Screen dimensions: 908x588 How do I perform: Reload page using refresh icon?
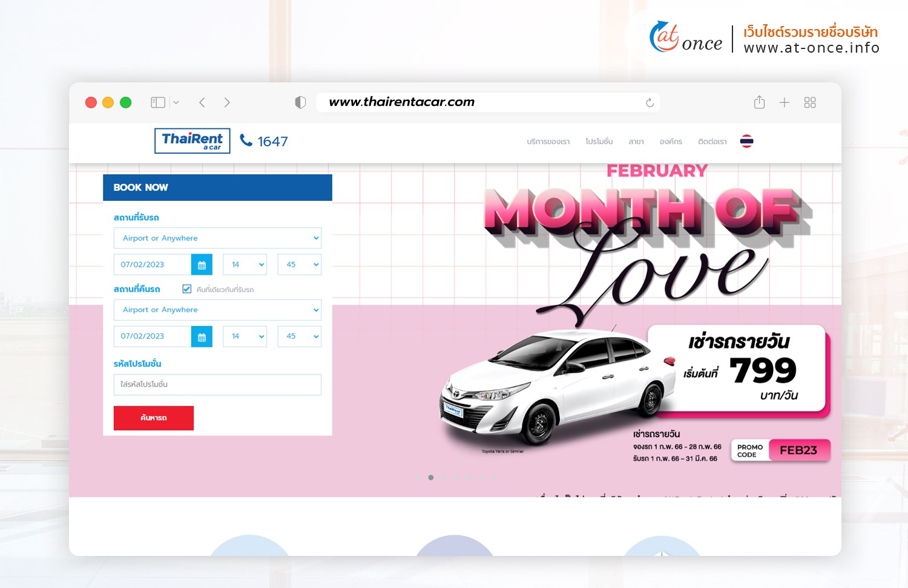coord(650,102)
